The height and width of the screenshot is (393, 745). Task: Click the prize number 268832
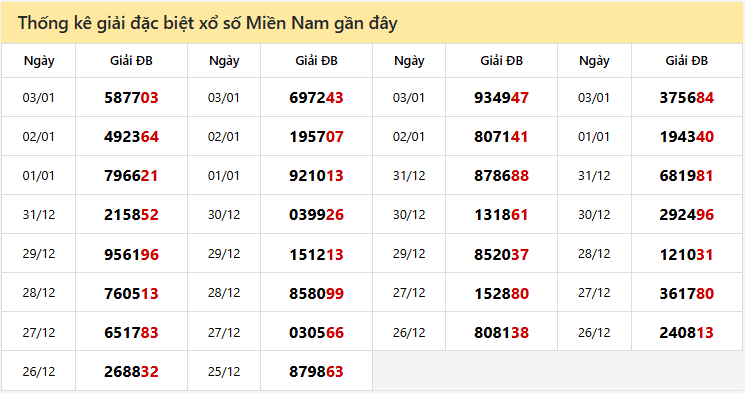coord(131,372)
